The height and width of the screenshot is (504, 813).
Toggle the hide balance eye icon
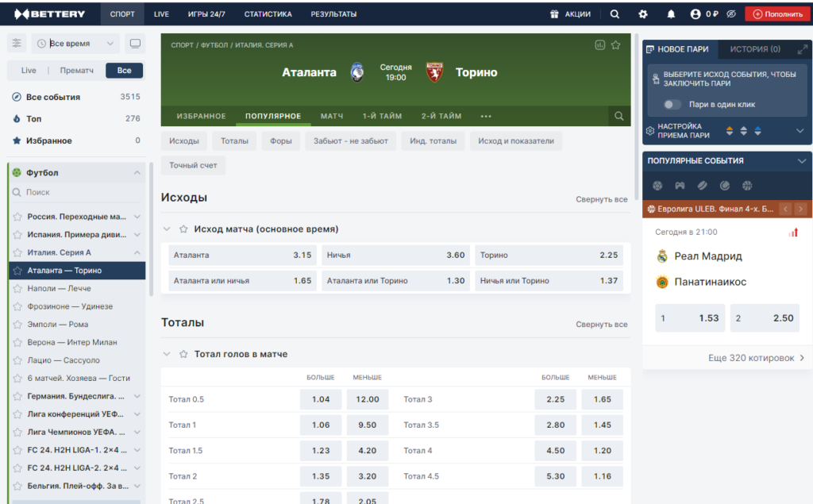(x=731, y=14)
